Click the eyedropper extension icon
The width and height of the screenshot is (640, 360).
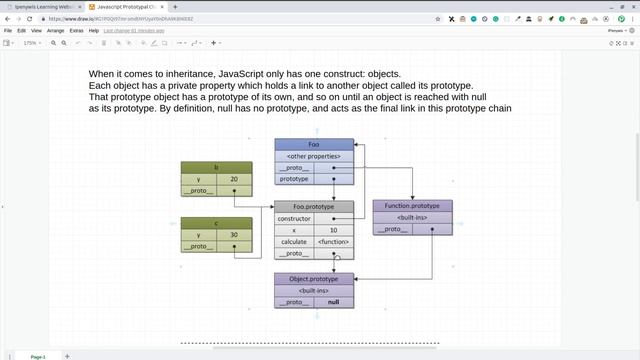518,19
